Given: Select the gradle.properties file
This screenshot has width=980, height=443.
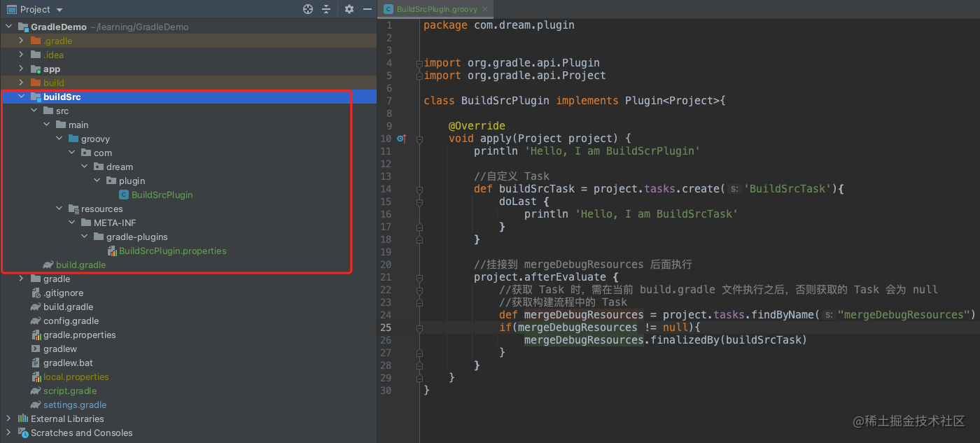Looking at the screenshot, I should click(79, 335).
